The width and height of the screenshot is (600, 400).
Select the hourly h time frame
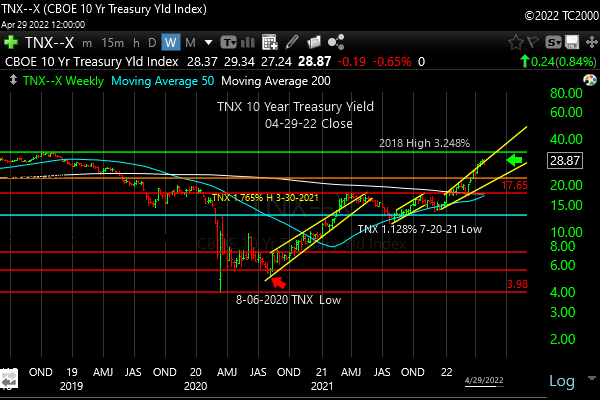[x=136, y=43]
